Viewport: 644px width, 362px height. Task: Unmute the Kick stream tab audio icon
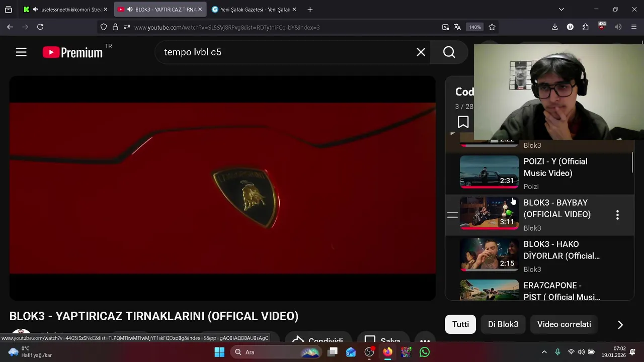[x=36, y=10]
